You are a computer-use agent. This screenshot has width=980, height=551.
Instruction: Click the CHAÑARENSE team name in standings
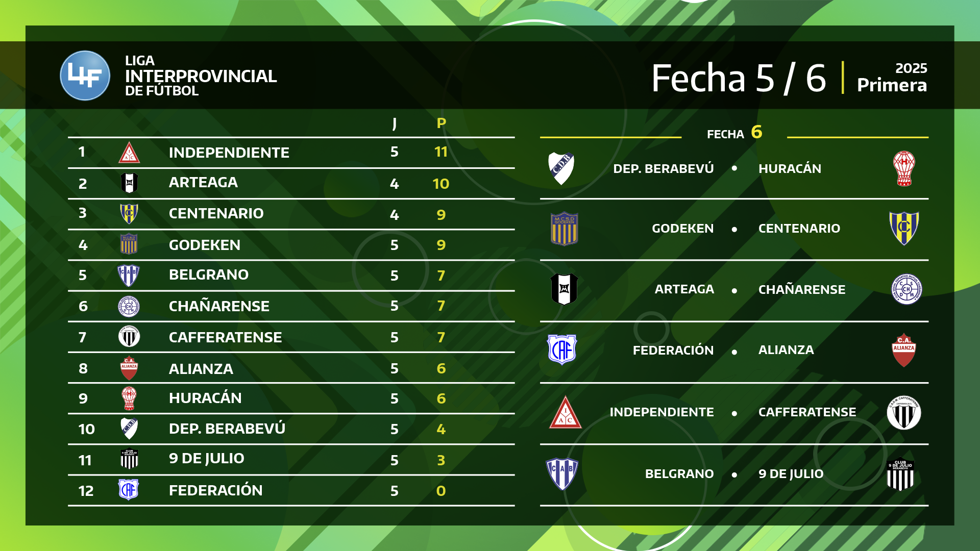219,306
